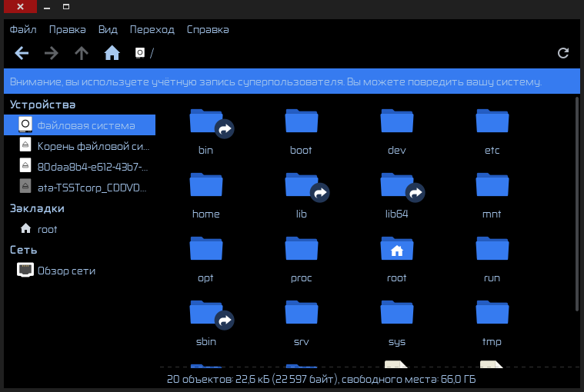Image resolution: width=584 pixels, height=392 pixels.
Task: Go forward with the right arrow
Action: [x=52, y=53]
